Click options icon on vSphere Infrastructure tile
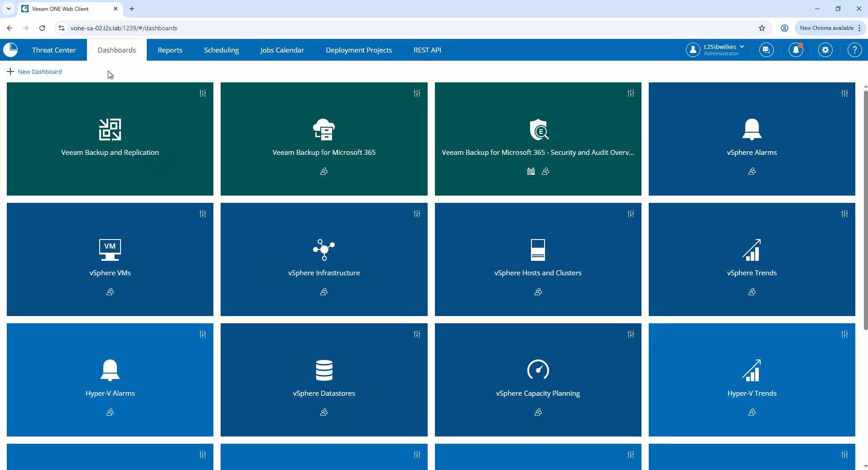This screenshot has width=868, height=470. click(417, 214)
